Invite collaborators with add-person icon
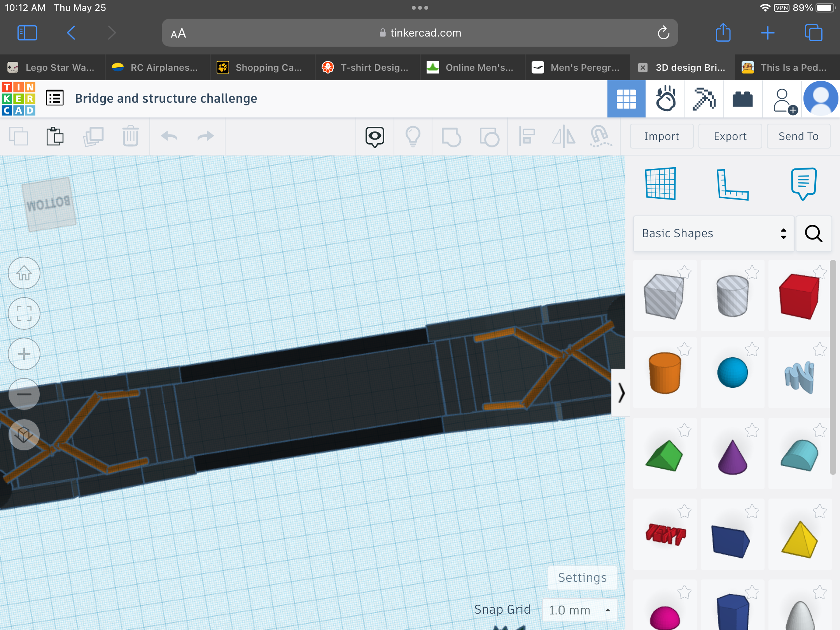The width and height of the screenshot is (840, 630). click(785, 100)
